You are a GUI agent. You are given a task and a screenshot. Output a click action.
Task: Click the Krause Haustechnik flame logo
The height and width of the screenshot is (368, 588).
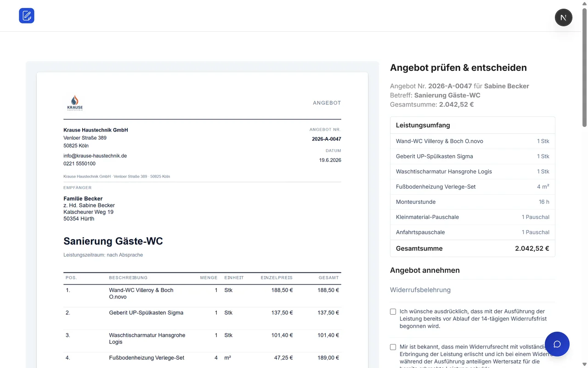coord(75,103)
